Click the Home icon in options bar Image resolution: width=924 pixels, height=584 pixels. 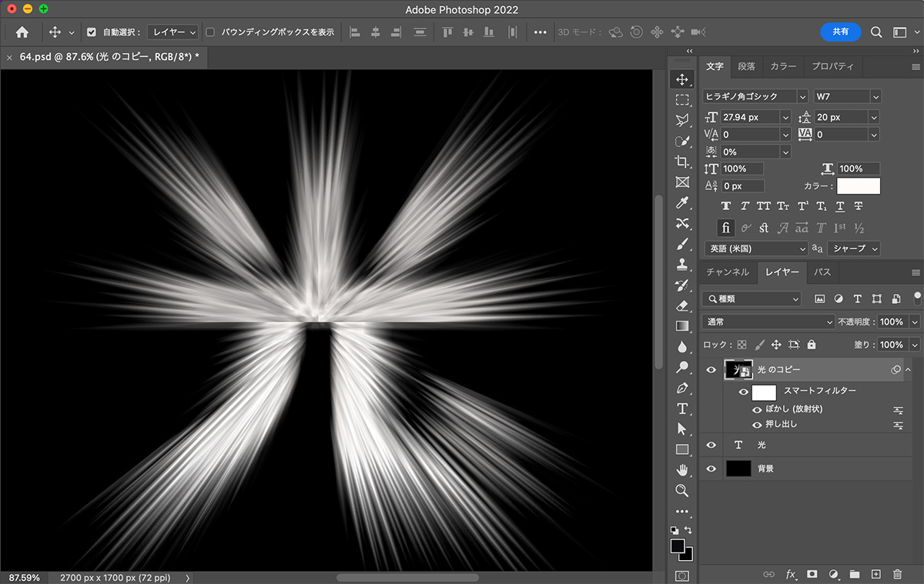coord(22,32)
